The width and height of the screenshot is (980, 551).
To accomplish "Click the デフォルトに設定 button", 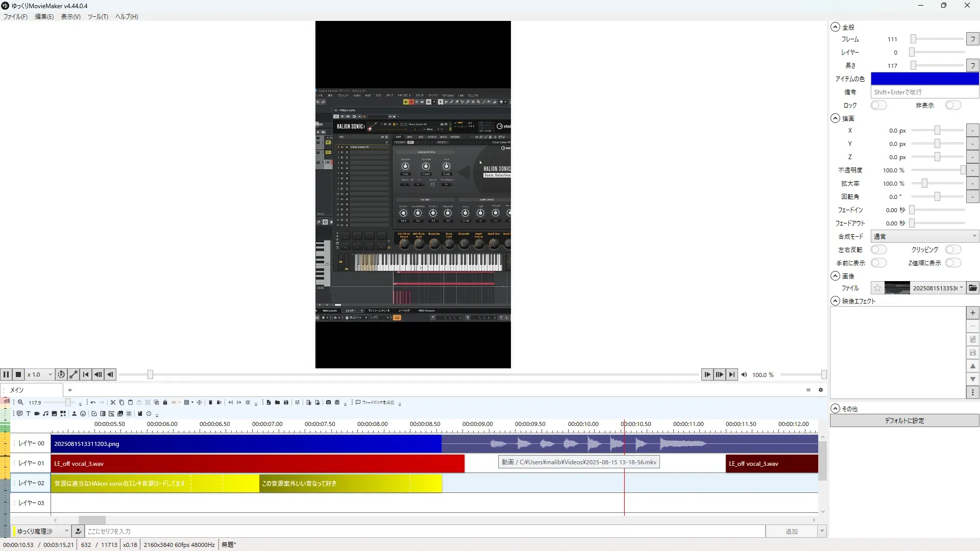I will click(904, 421).
